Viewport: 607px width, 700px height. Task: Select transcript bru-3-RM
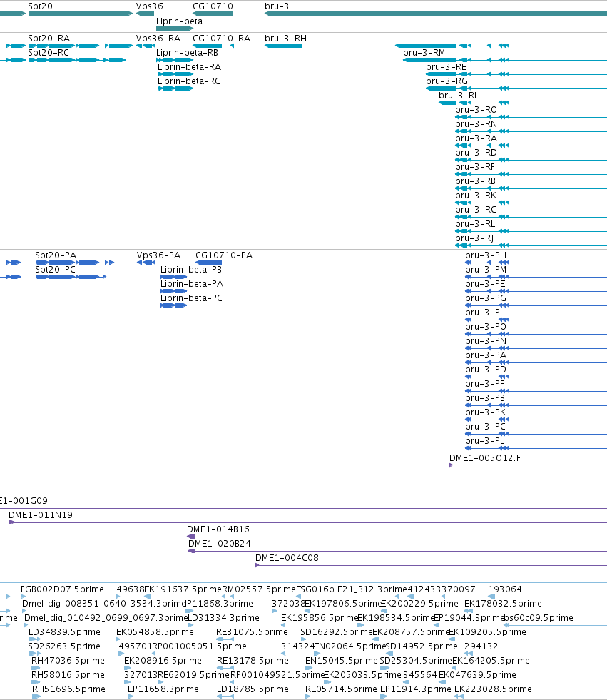(424, 53)
